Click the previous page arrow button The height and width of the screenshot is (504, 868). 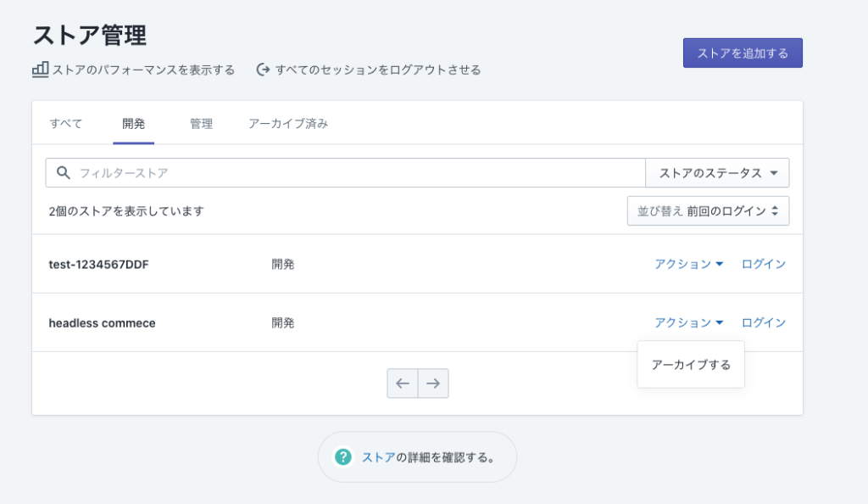pyautogui.click(x=403, y=384)
